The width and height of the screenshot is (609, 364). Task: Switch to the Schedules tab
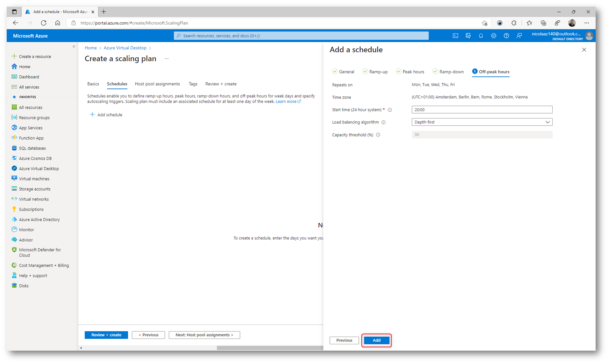(x=117, y=84)
